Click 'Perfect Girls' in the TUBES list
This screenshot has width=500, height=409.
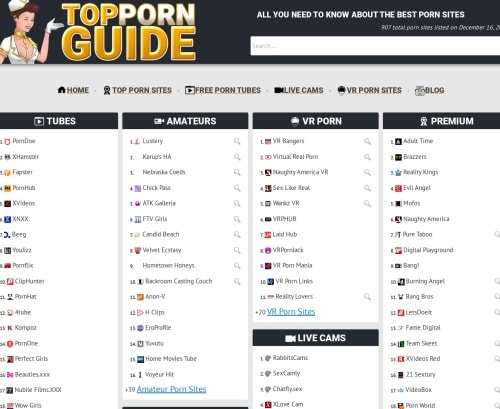pyautogui.click(x=31, y=359)
